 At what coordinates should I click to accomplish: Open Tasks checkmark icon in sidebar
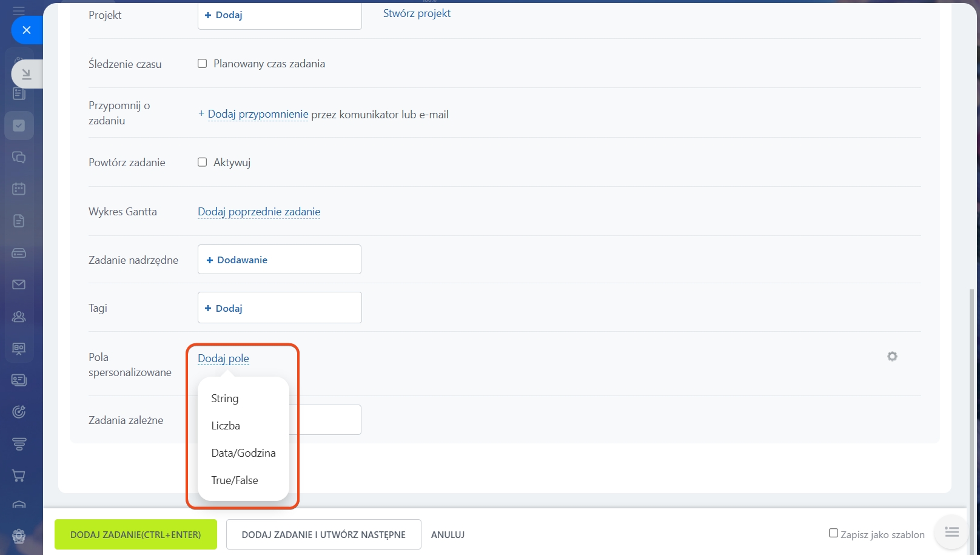click(x=19, y=126)
